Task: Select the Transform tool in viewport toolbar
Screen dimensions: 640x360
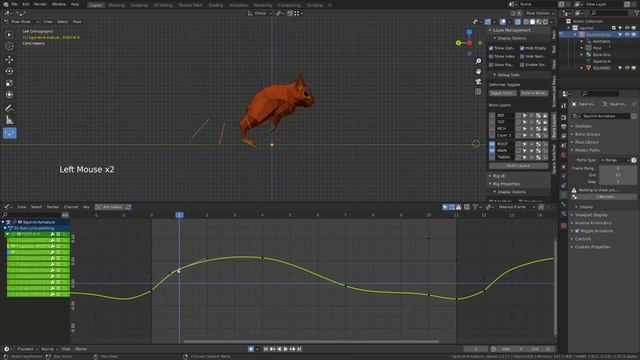Action: click(9, 95)
